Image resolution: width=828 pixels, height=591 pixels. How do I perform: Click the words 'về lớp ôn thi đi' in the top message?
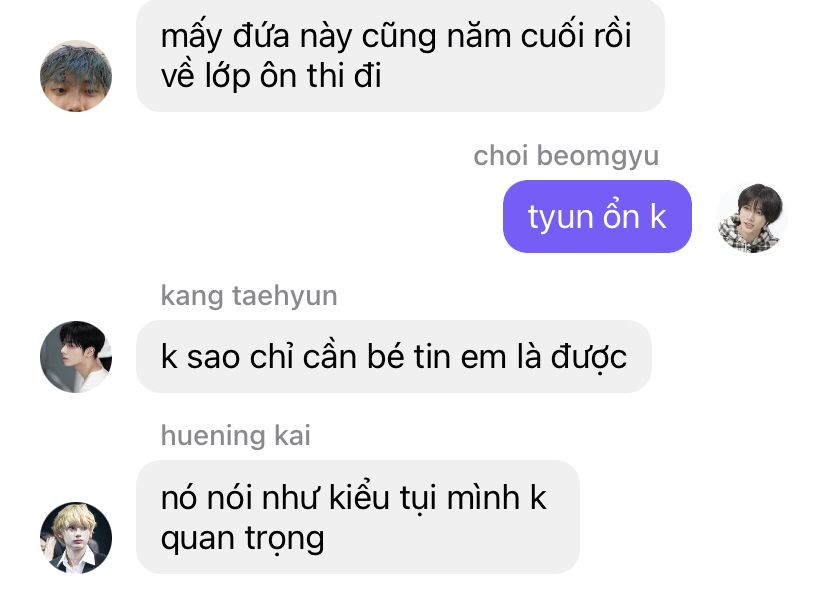271,76
